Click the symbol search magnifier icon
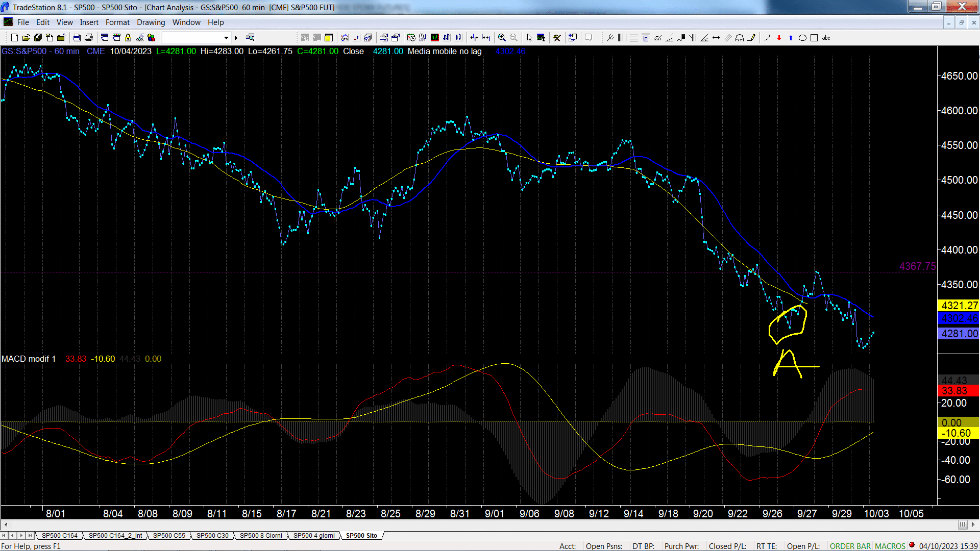The image size is (980, 551). click(250, 37)
